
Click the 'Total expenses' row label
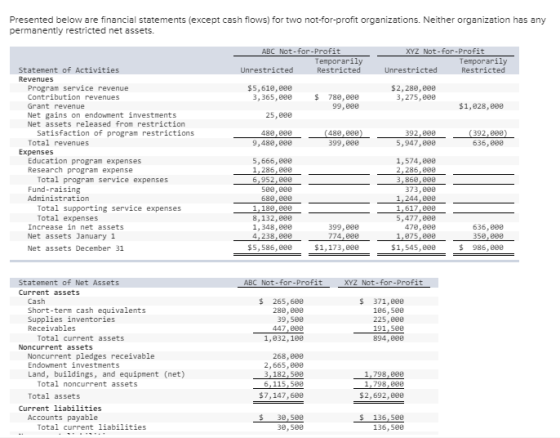67,218
